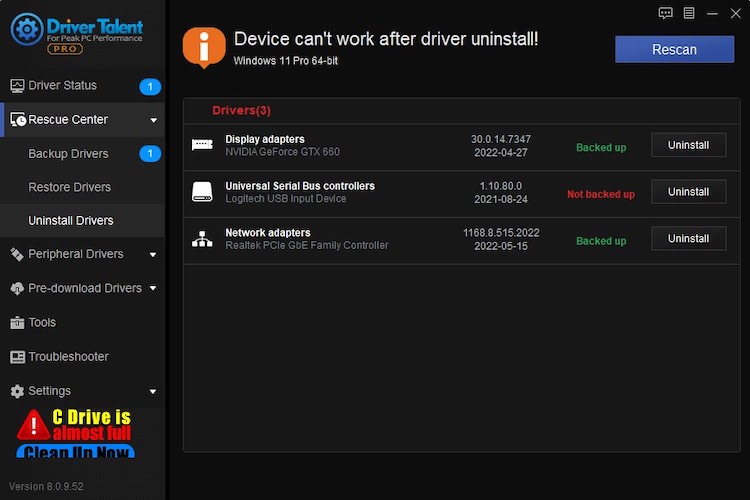The height and width of the screenshot is (500, 750).
Task: Click the red warning triangle in ad
Action: coord(33,425)
